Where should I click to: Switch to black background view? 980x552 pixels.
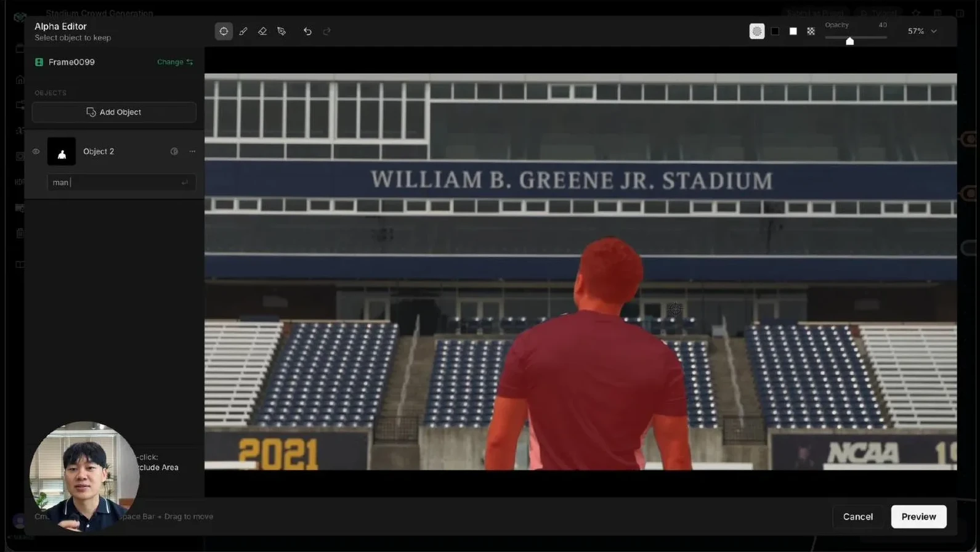tap(775, 31)
